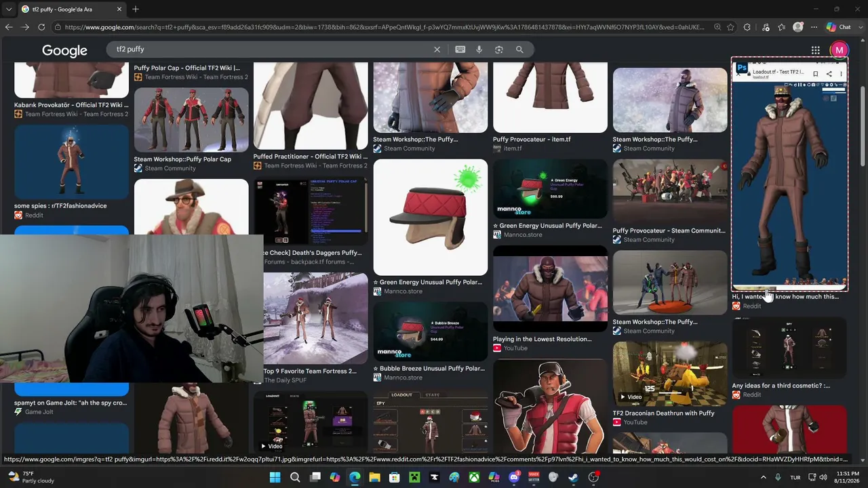This screenshot has width=868, height=488.
Task: Open the on-screen keyboard input tool
Action: 460,49
